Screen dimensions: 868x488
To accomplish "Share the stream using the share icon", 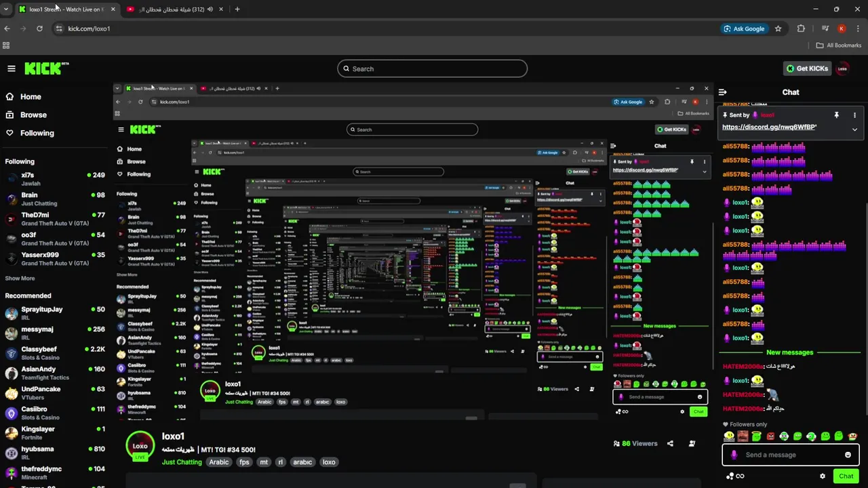I will point(670,444).
